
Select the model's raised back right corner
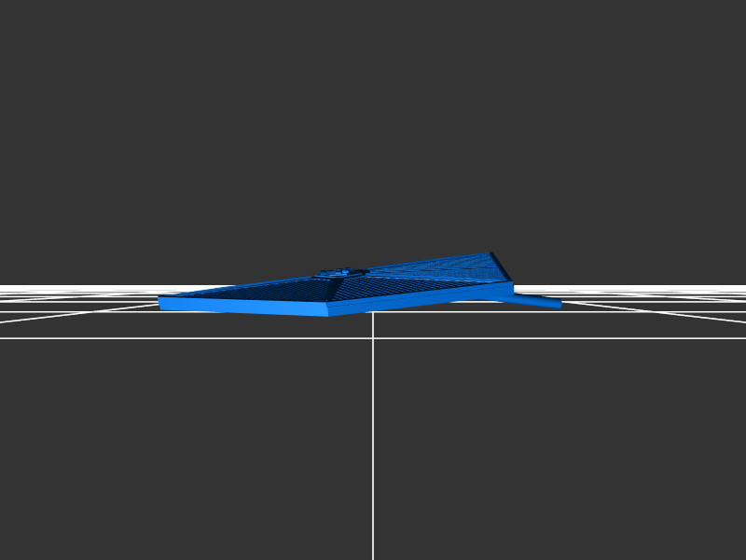tap(491, 254)
